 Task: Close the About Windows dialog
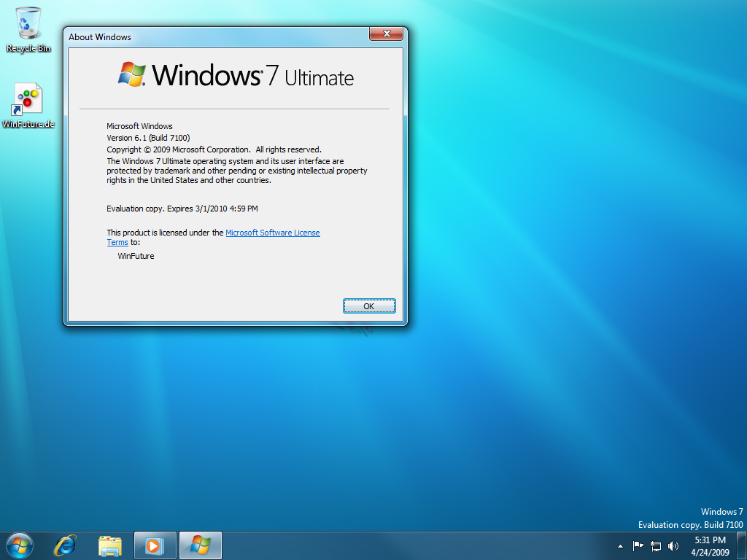[387, 34]
